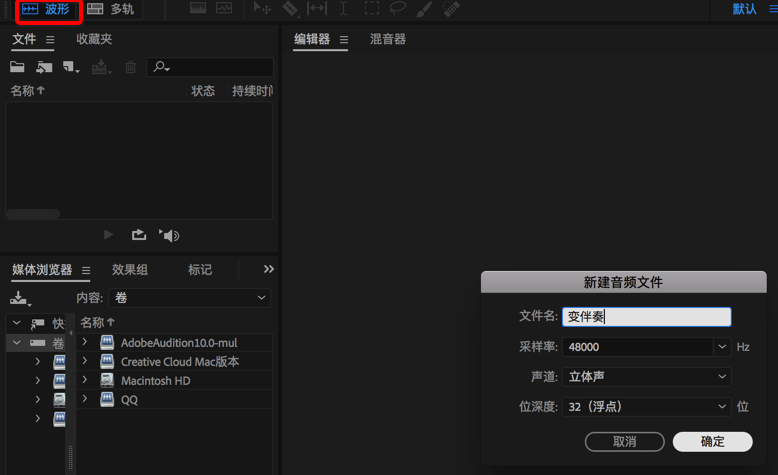Select the AdobeAudition10.0-mul row

[174, 342]
